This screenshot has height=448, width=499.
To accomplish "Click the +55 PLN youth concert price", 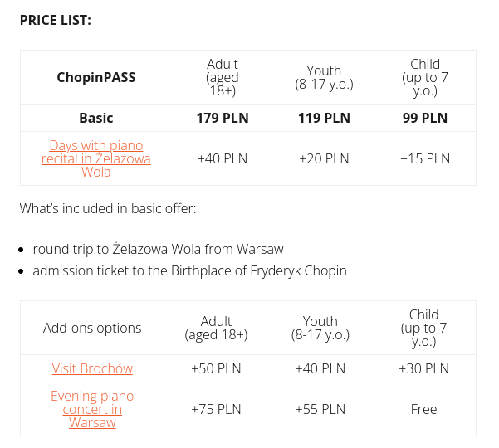I will tap(320, 409).
